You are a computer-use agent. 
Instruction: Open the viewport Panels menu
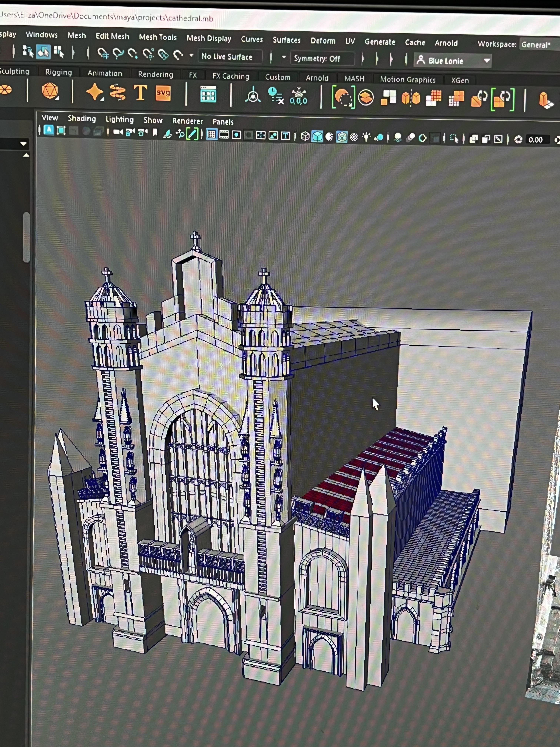coord(223,122)
